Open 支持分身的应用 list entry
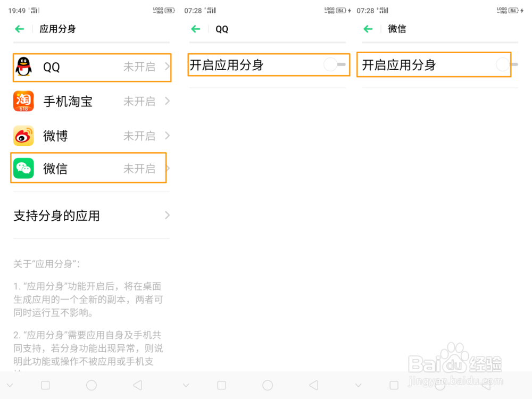 coord(92,215)
